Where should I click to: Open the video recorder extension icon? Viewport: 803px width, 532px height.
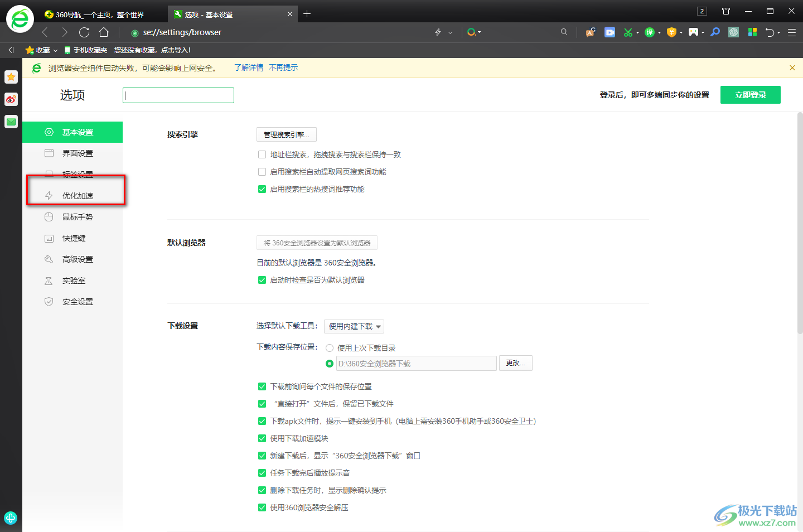[610, 32]
